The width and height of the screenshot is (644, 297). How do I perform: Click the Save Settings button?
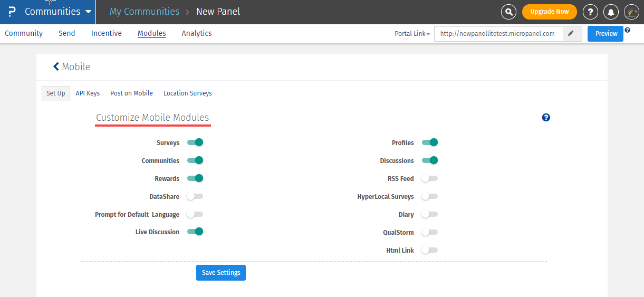coord(220,273)
